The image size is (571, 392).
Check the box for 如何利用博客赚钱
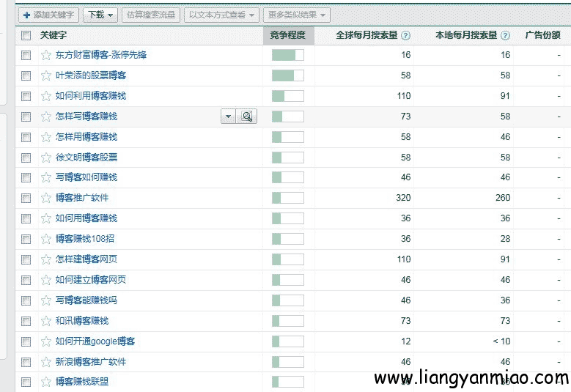pyautogui.click(x=26, y=96)
